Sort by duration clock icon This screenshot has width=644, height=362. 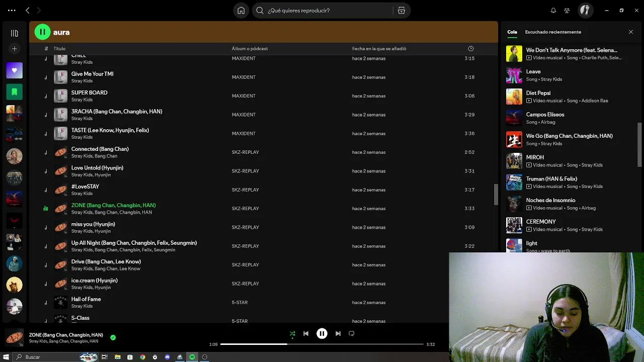pos(471,49)
